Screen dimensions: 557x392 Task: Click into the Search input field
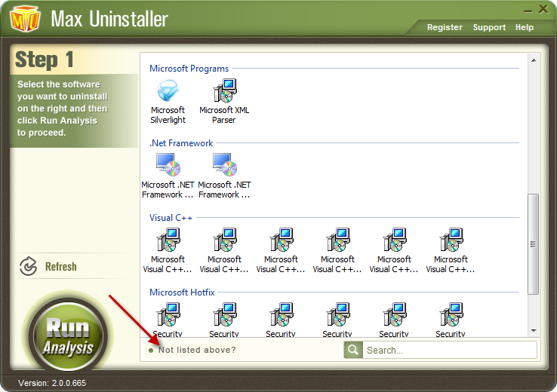[450, 350]
